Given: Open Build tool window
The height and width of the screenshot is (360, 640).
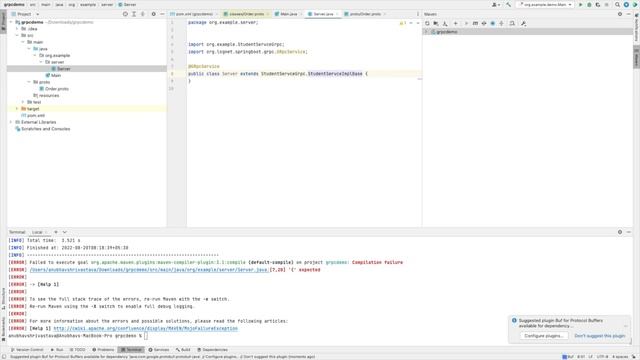Looking at the screenshot, I should click(x=183, y=350).
